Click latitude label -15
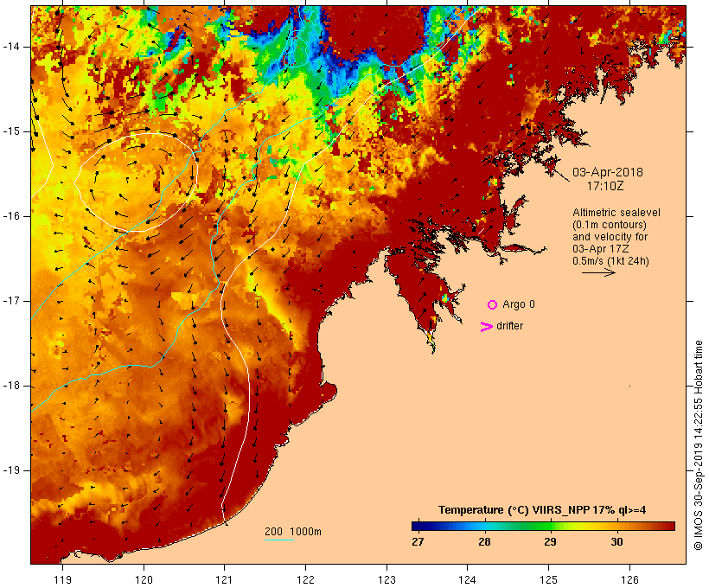The height and width of the screenshot is (588, 709). [x=11, y=131]
